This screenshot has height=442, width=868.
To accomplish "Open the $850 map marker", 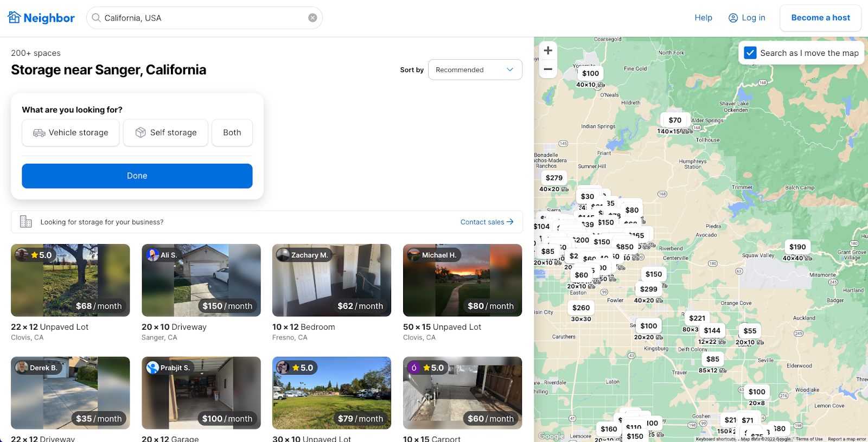I will 624,247.
